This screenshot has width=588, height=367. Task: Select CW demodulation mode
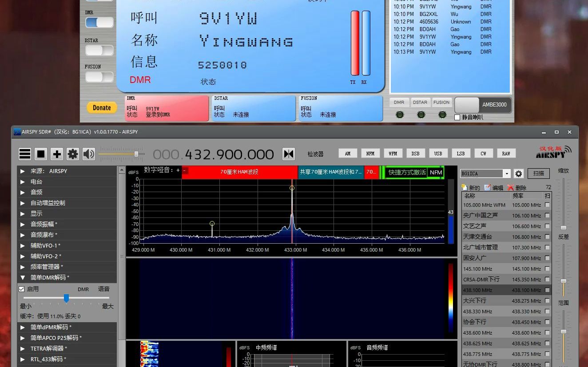point(484,154)
